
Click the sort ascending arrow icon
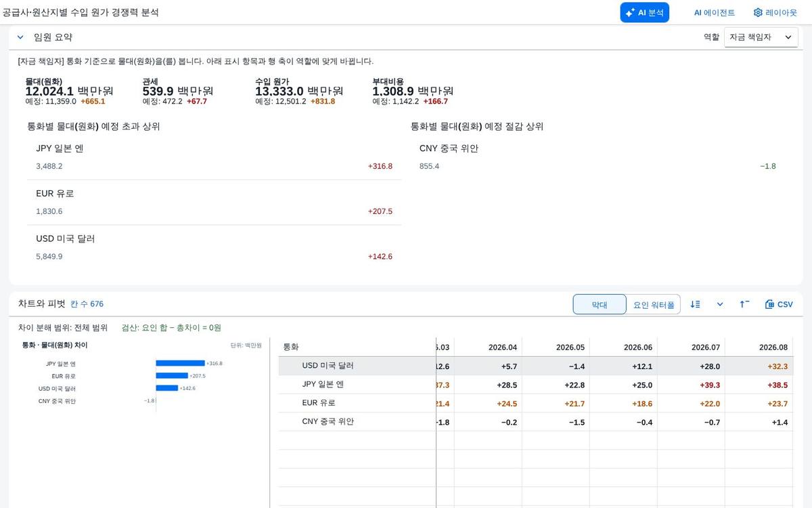[744, 304]
